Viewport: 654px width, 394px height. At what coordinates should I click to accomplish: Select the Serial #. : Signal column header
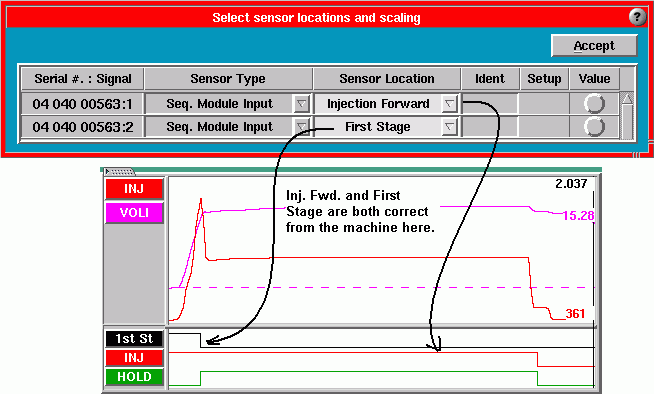tap(83, 79)
